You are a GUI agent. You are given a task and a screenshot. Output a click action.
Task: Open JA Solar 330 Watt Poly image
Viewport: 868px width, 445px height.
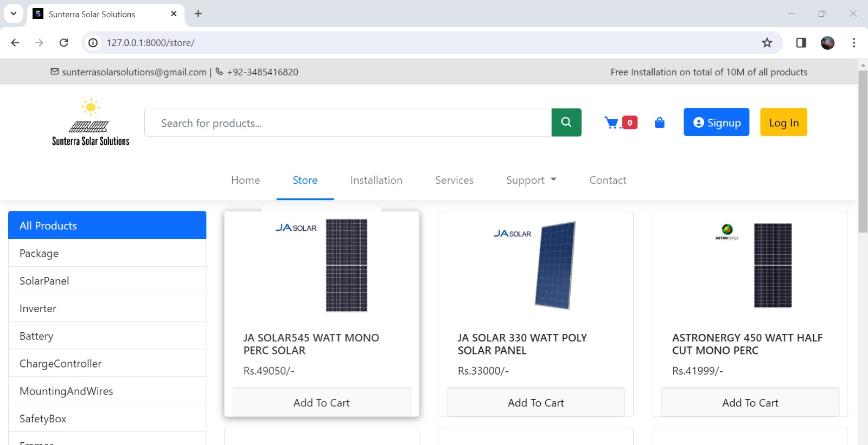[x=535, y=265]
